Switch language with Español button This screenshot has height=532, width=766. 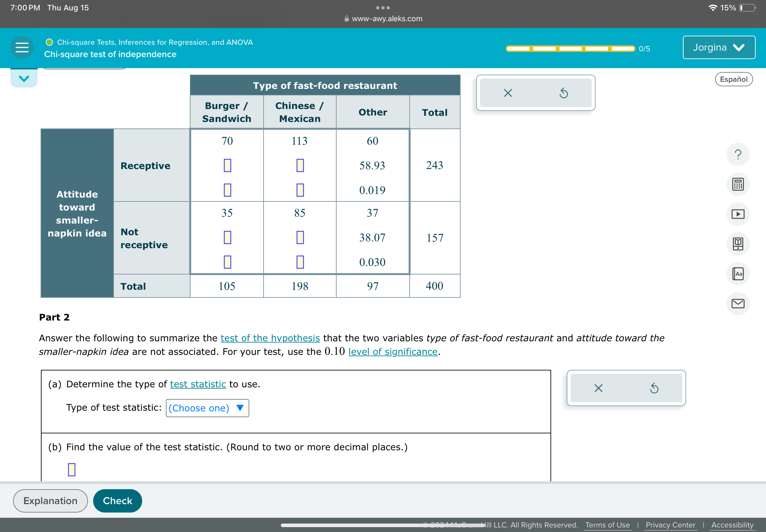click(733, 79)
